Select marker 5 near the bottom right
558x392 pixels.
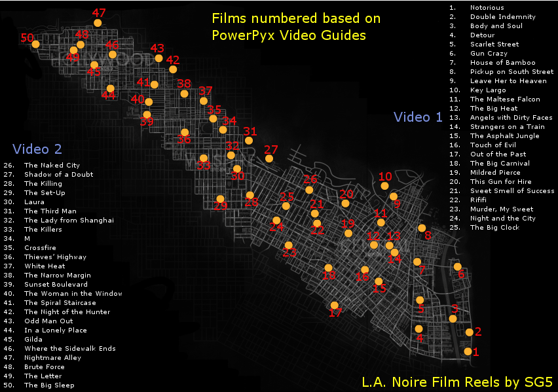pyautogui.click(x=418, y=299)
